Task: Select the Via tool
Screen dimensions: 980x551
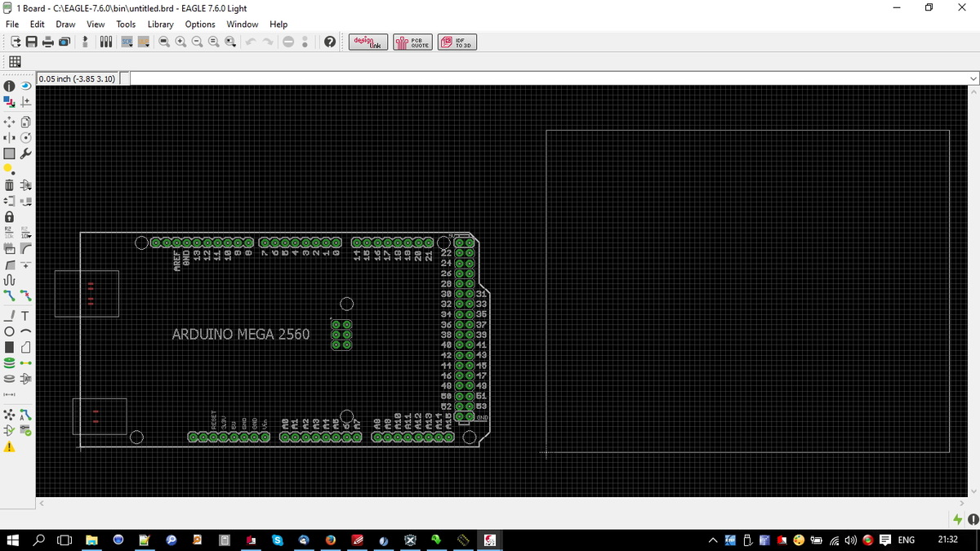Action: pos(9,363)
